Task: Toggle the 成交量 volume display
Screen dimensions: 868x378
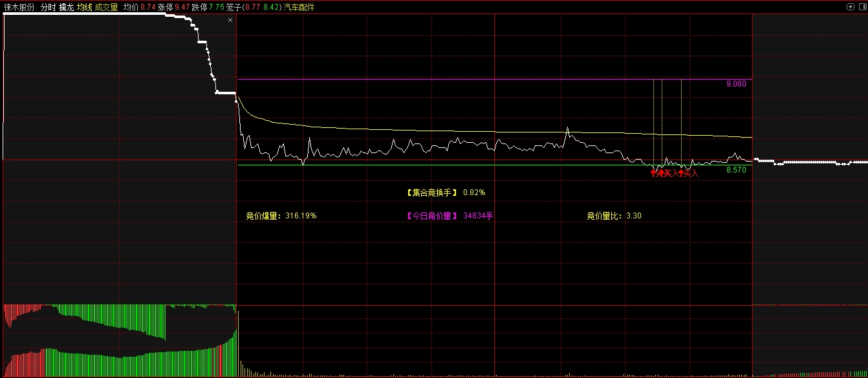Action: pos(106,8)
